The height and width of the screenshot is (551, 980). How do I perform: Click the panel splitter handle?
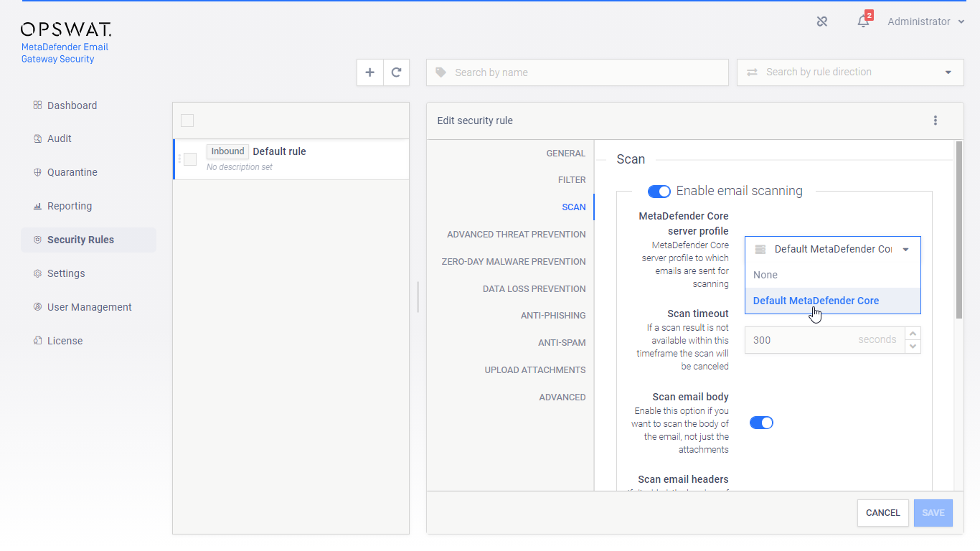[418, 297]
